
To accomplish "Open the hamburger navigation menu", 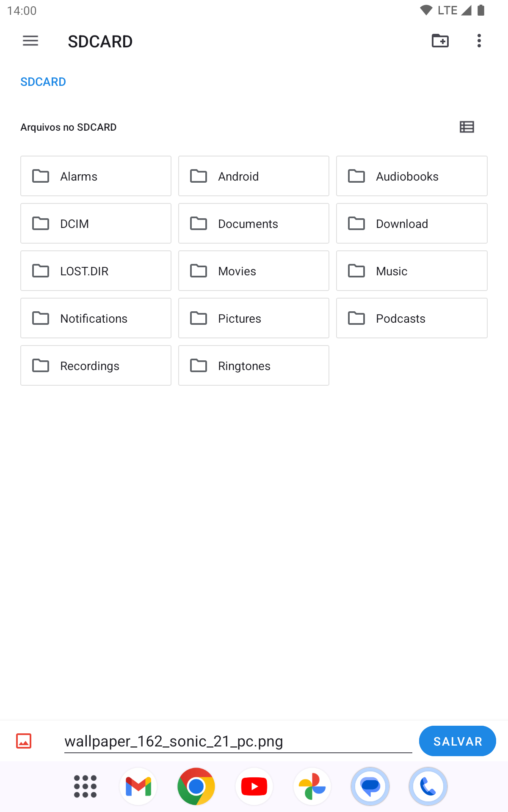I will coord(30,41).
